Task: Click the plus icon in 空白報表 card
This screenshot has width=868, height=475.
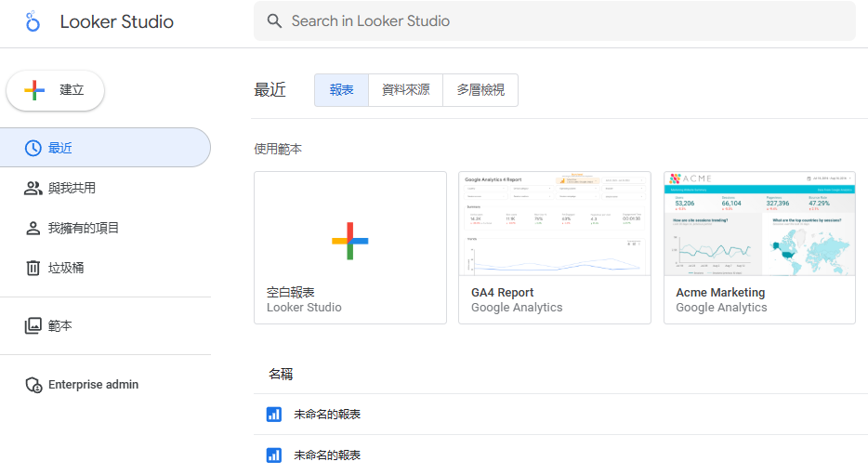Action: click(x=349, y=241)
